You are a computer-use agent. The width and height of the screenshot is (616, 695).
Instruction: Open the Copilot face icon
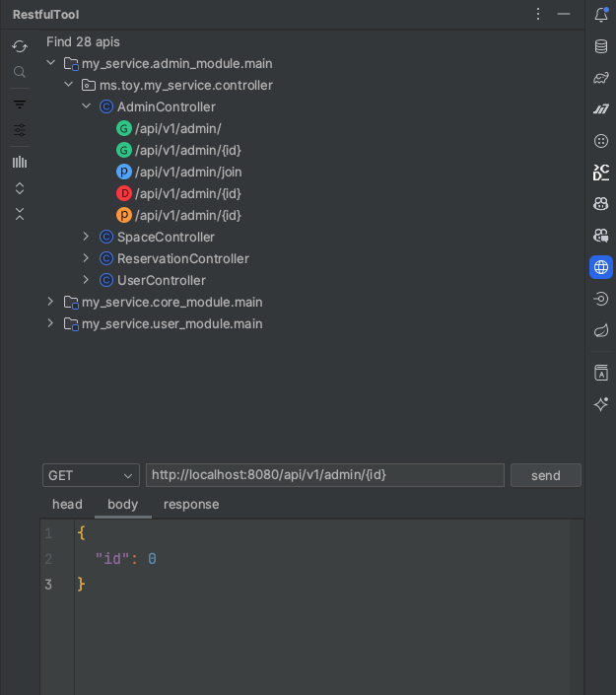(x=601, y=203)
